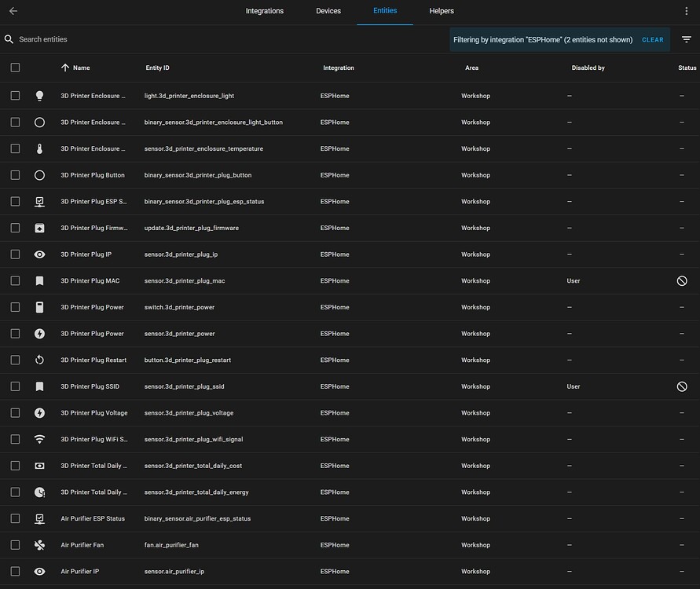The image size is (700, 589).
Task: Open entity sensor.3d_printer_plug_ip
Action: click(181, 254)
